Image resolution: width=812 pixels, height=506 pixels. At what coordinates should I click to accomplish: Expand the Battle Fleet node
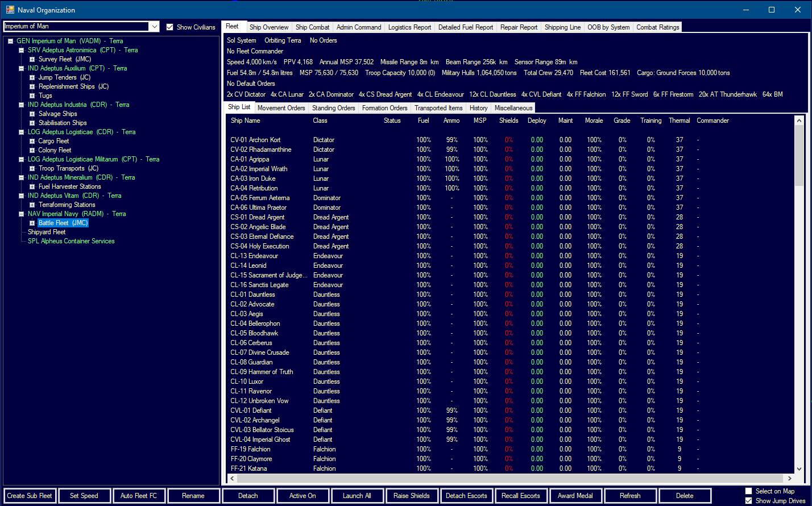pyautogui.click(x=32, y=223)
